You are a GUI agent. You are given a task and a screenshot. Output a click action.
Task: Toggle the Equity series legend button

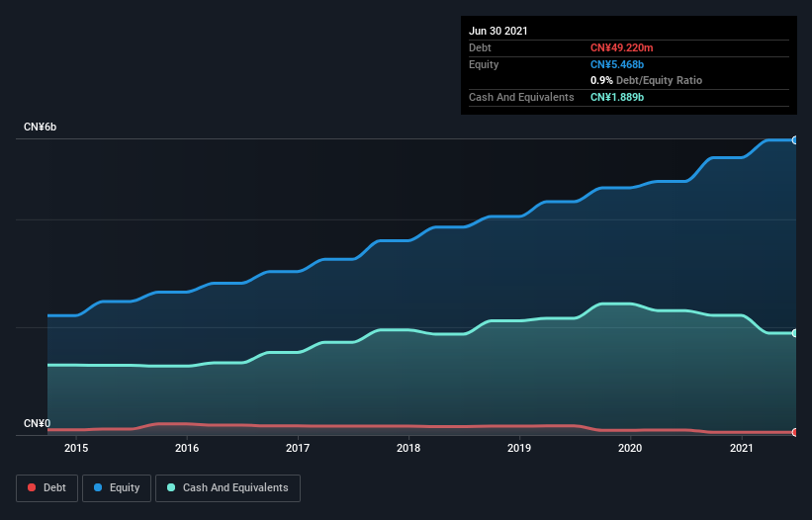click(117, 488)
